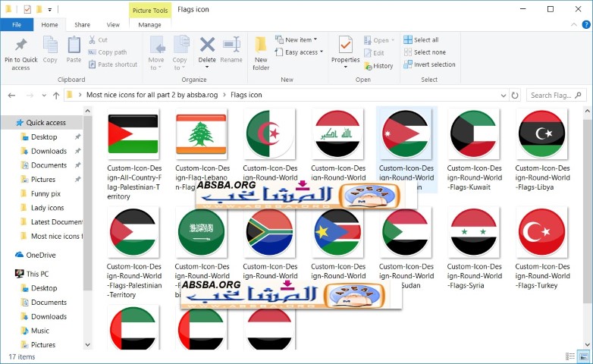
Task: Click Pin to Quick access icon
Action: (20, 45)
